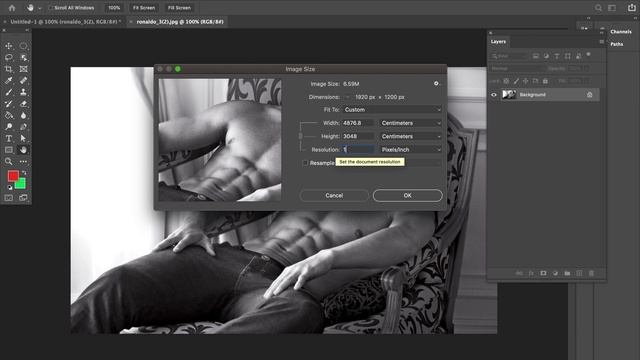The width and height of the screenshot is (640, 360).
Task: Select the Lasso tool
Action: tap(9, 58)
